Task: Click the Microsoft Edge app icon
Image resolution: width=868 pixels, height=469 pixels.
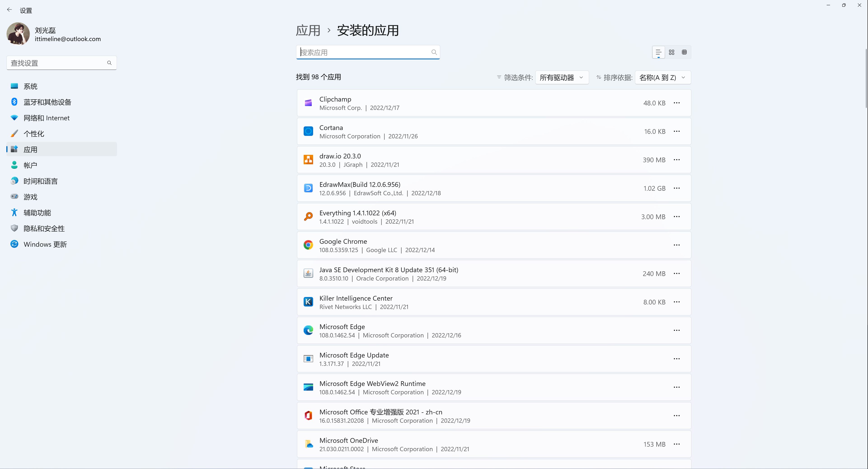Action: click(x=308, y=330)
